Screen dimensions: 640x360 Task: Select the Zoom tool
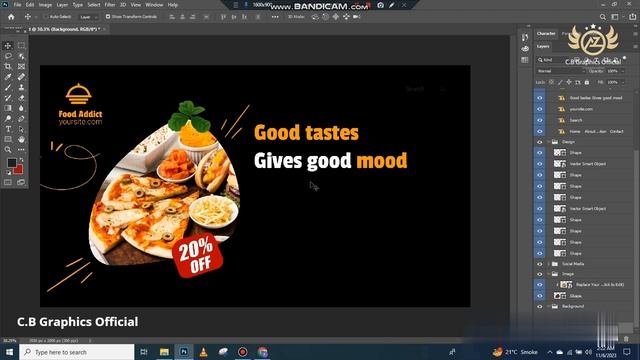click(8, 150)
